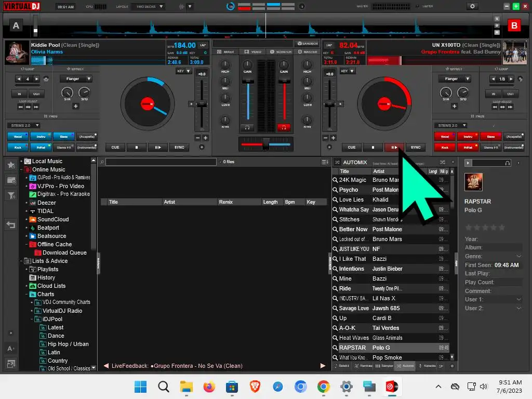Stop deck A playback
This screenshot has height=399, width=532.
click(137, 147)
